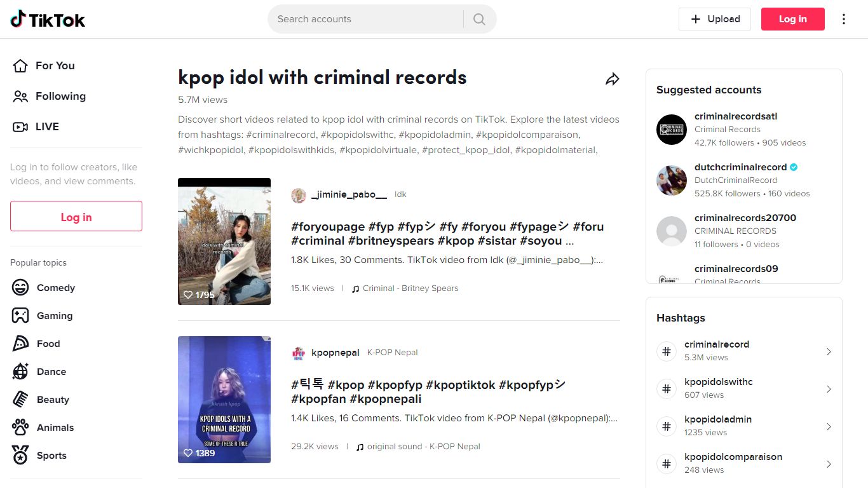
Task: Browse the Animals topic
Action: [x=55, y=428]
